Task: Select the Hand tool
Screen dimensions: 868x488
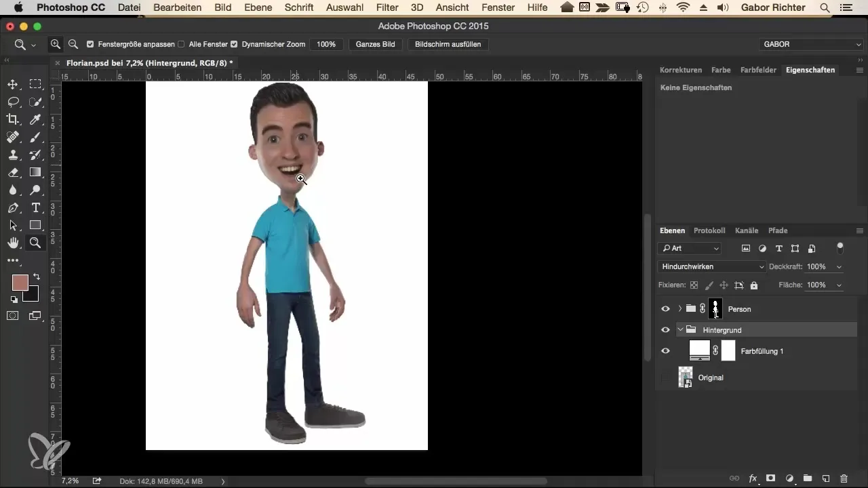Action: coord(13,243)
